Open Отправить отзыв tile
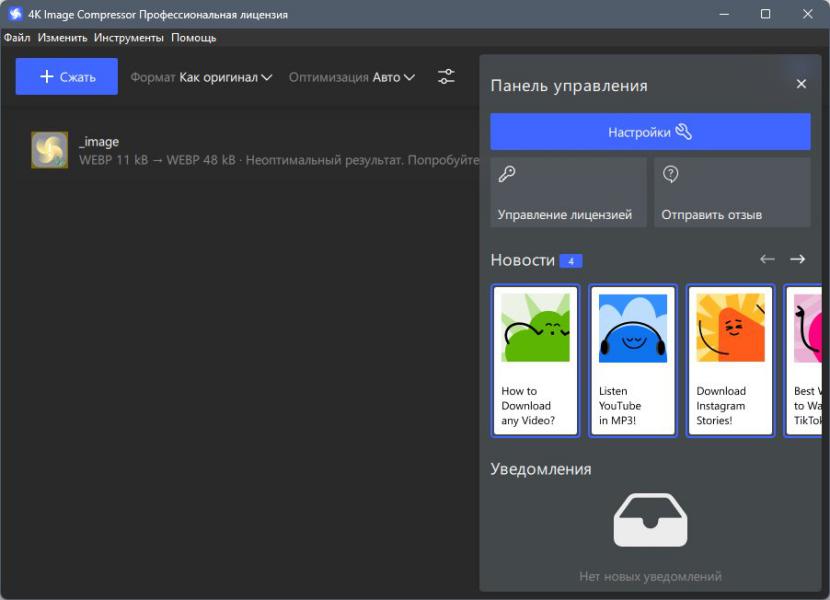830x600 pixels. click(x=732, y=192)
